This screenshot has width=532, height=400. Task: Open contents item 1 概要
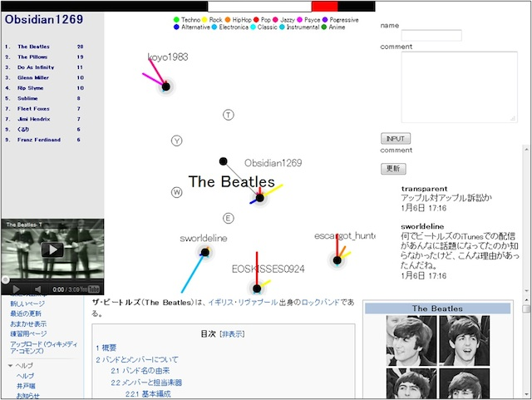[106, 348]
